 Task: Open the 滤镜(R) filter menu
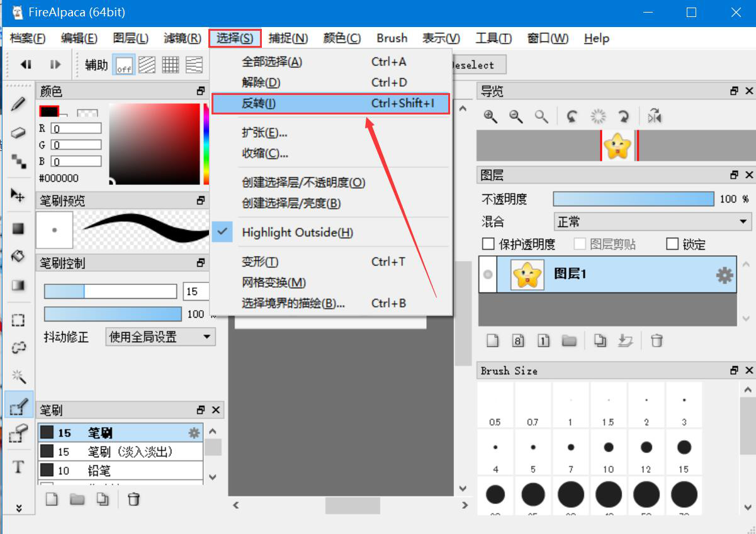[182, 38]
